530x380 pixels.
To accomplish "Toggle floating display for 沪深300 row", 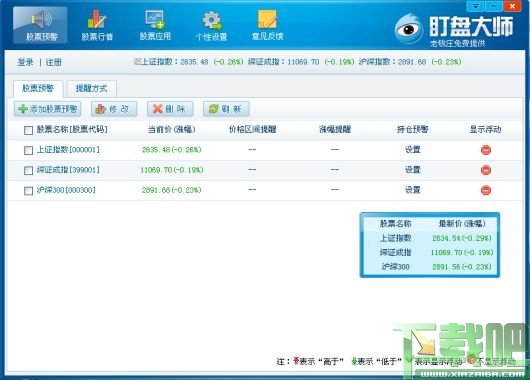I will click(486, 190).
